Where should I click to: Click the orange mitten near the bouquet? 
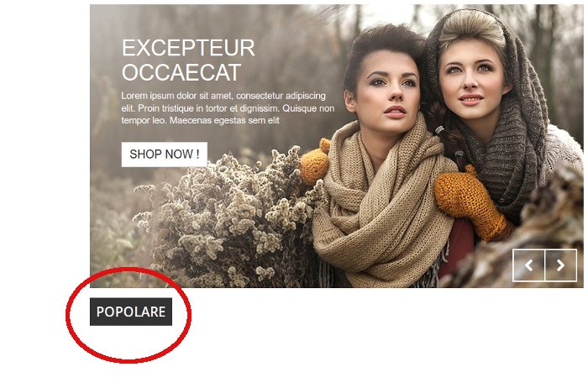[314, 162]
